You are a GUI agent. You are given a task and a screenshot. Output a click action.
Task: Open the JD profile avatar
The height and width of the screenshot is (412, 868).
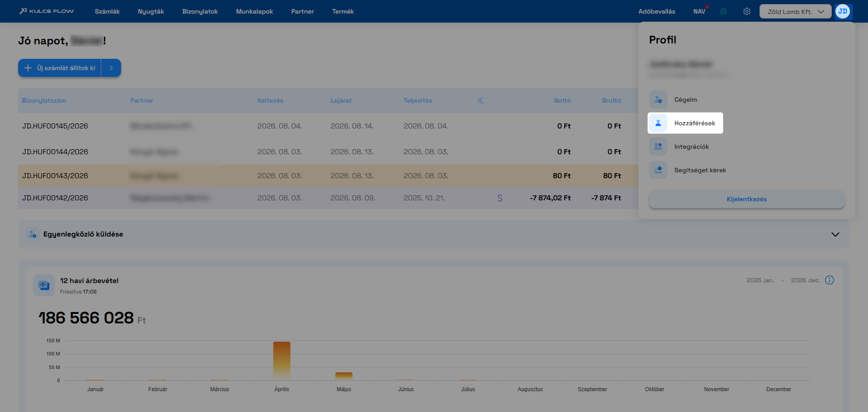click(843, 11)
